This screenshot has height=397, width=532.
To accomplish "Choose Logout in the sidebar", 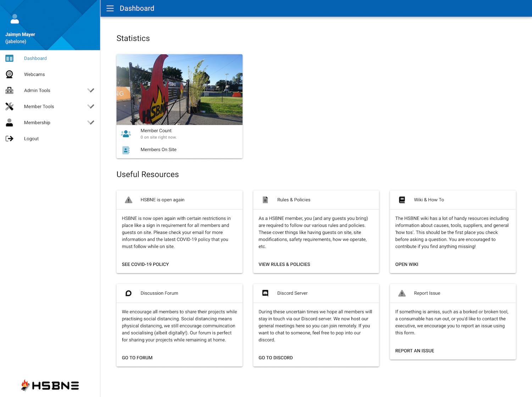I will tap(50, 139).
